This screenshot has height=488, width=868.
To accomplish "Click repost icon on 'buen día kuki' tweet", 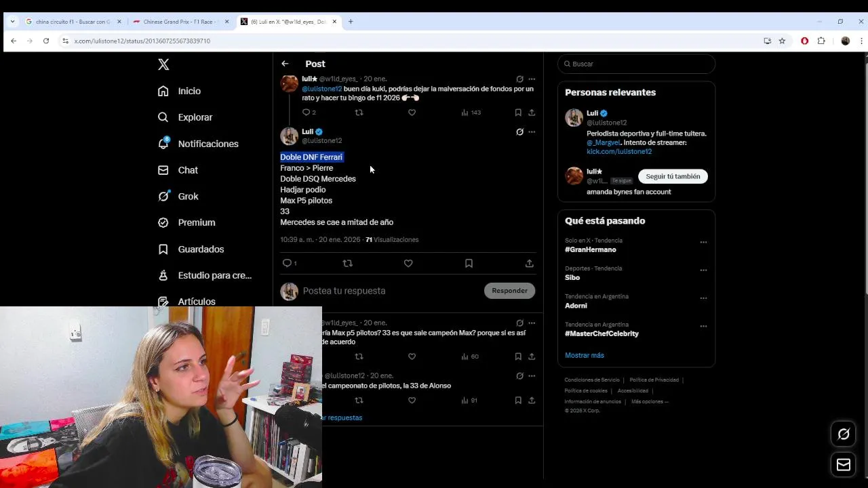I will coord(359,113).
